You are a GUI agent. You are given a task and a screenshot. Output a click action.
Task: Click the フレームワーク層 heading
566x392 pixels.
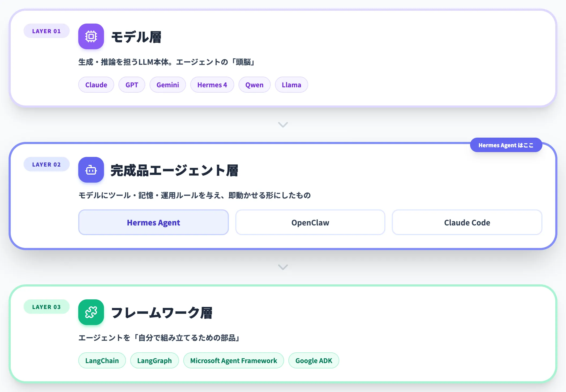[162, 313]
